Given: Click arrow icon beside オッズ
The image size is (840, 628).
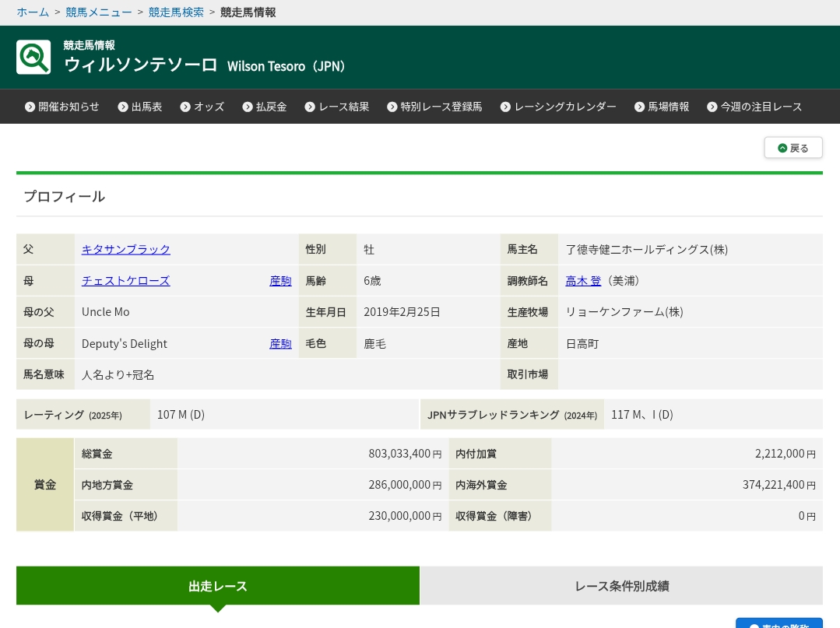Looking at the screenshot, I should click(185, 107).
